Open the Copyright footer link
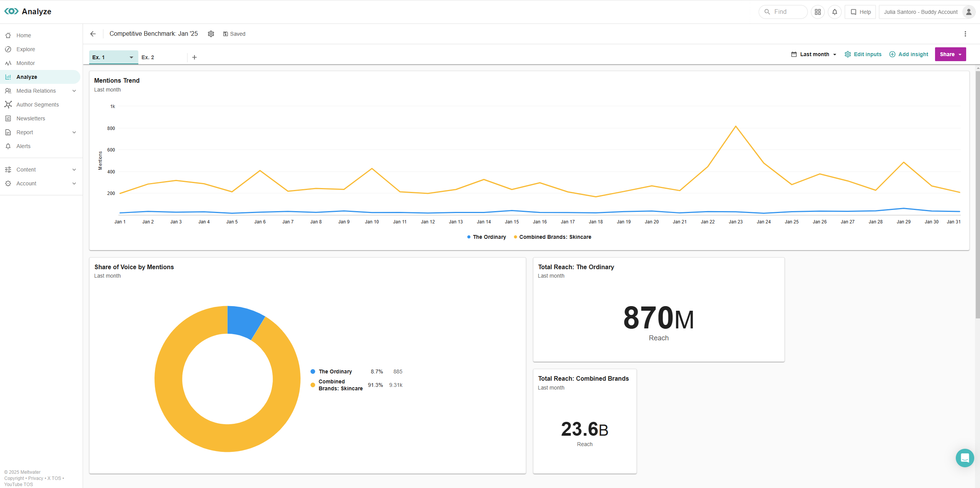This screenshot has height=488, width=980. (14, 478)
